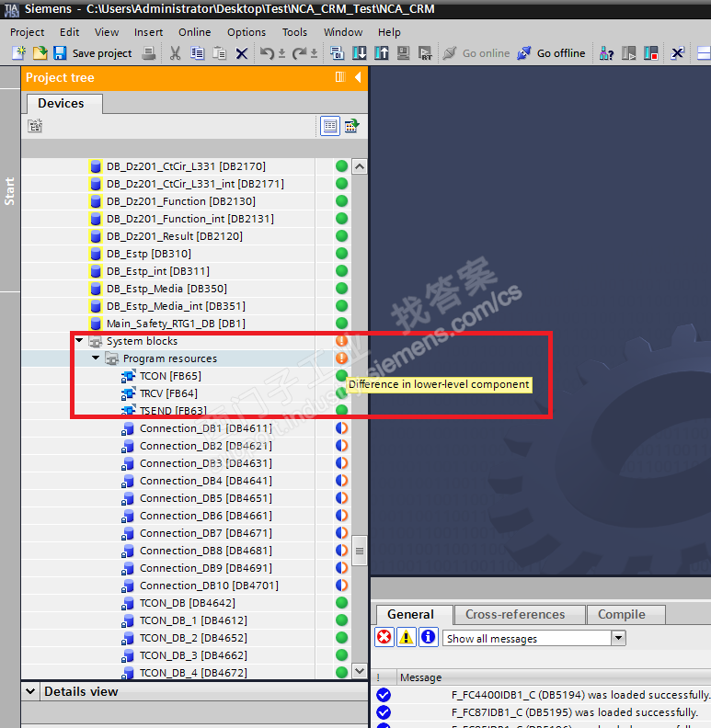
Task: Click the Open project toolbar icon
Action: tap(40, 53)
